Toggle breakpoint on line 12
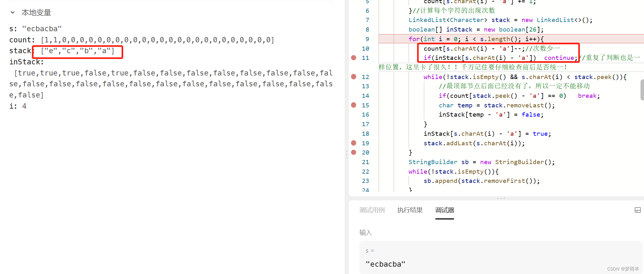The image size is (644, 274). point(354,77)
